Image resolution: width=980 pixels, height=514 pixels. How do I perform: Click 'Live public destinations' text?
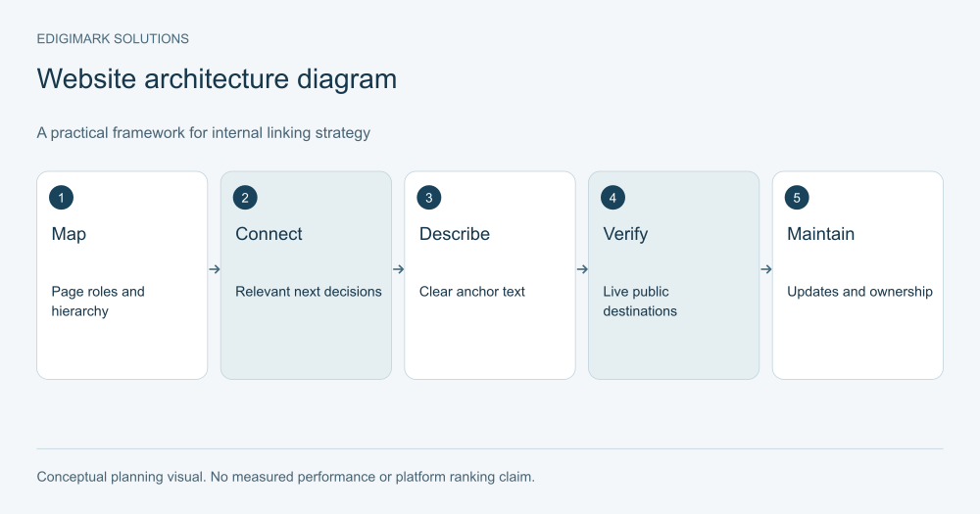[640, 301]
